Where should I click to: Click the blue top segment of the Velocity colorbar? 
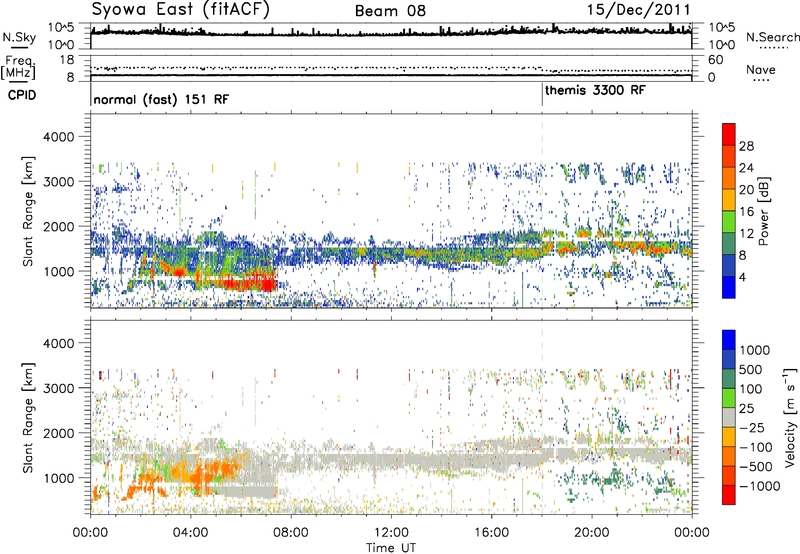[729, 340]
